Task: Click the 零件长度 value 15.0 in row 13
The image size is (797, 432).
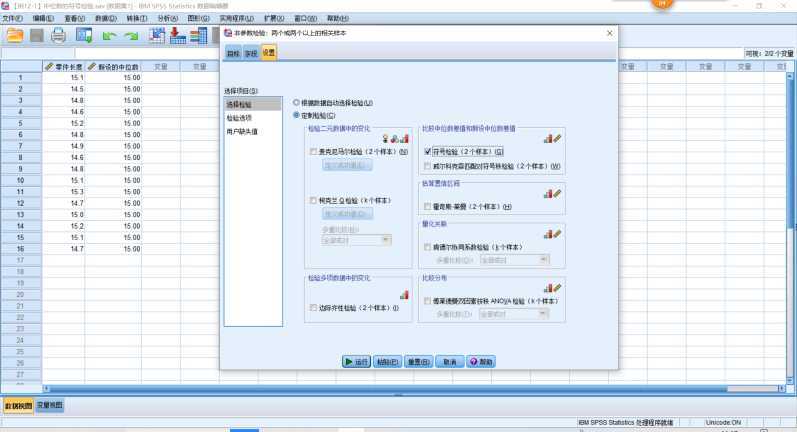Action: [x=64, y=214]
